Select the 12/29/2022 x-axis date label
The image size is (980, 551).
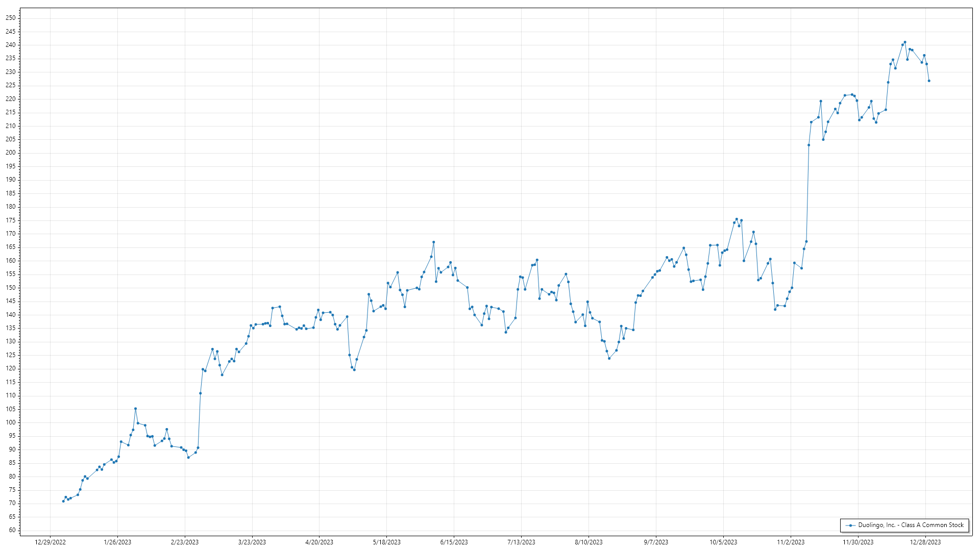click(x=50, y=542)
